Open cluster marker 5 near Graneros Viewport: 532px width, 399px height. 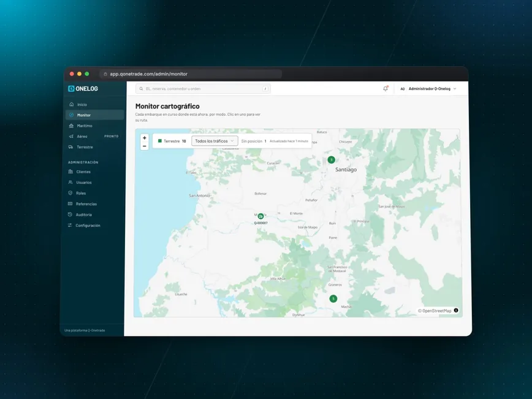(x=333, y=298)
